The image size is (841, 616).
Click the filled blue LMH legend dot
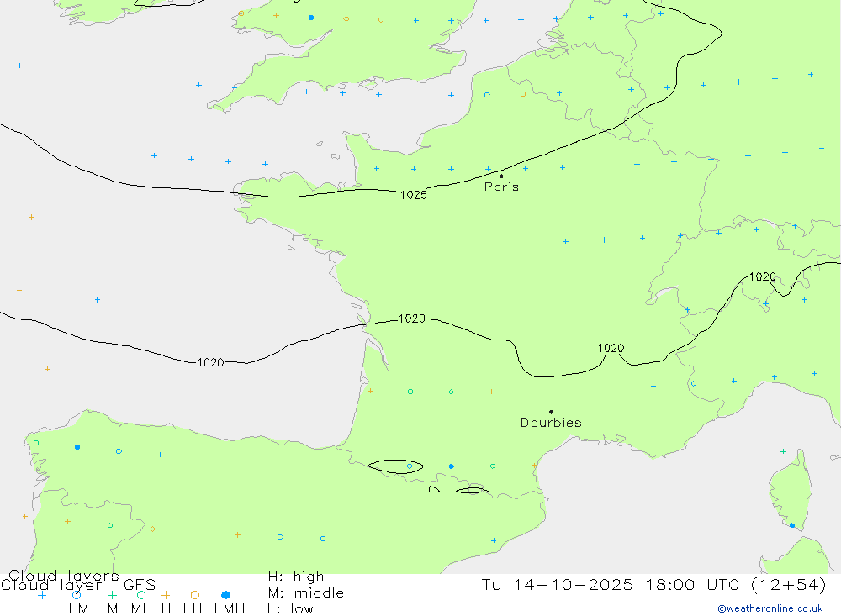click(x=225, y=595)
